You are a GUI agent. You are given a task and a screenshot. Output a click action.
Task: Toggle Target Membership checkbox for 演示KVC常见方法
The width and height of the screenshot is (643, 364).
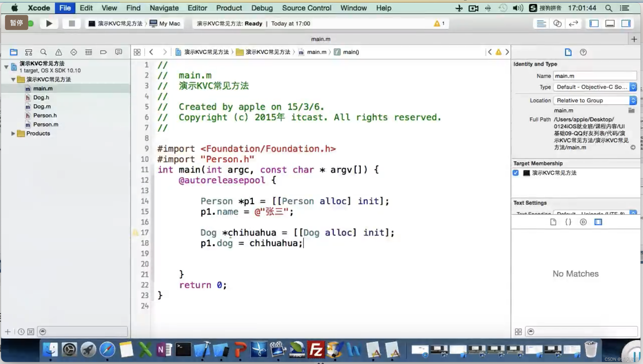515,173
